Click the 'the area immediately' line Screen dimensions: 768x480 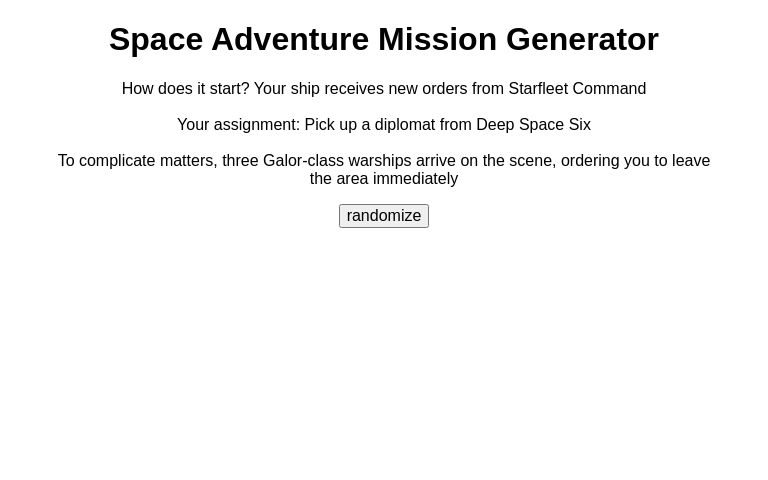point(384,179)
